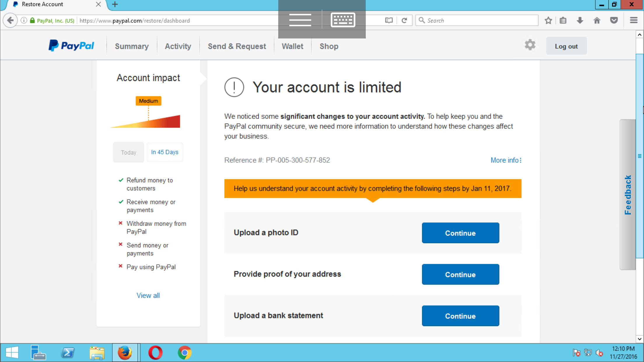
Task: Reload the page with refresh icon
Action: point(404,20)
